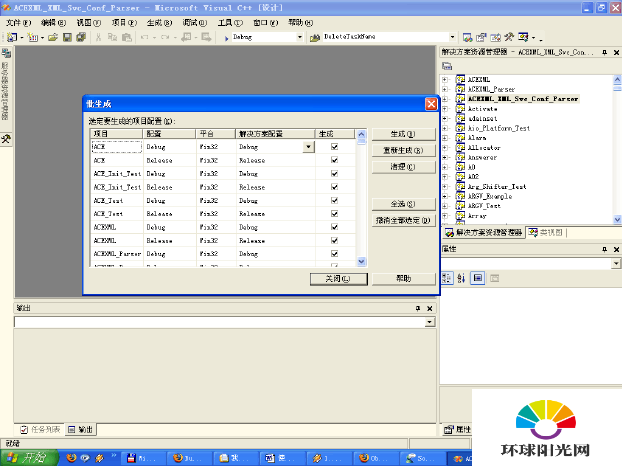Open the DeleteTaskName find combo dropdown
The height and width of the screenshot is (466, 622).
452,37
